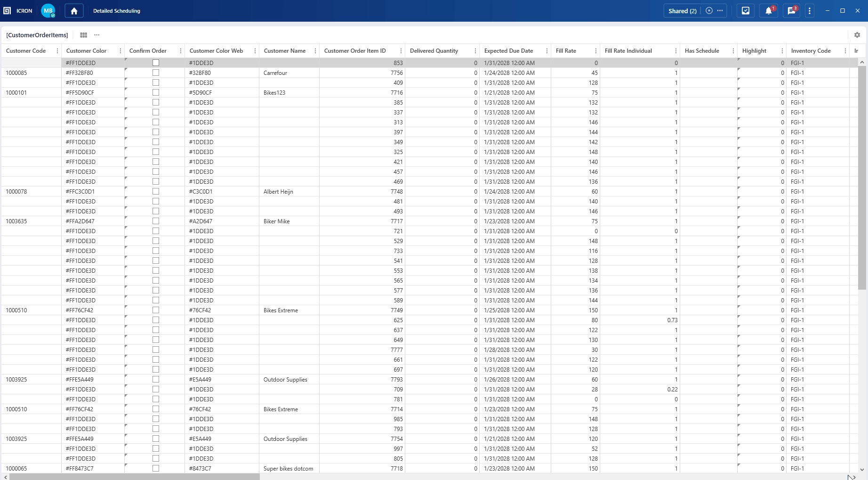Tick Confirm Order checkbox for order item 853
Screen dimensions: 868x480
[x=156, y=63]
